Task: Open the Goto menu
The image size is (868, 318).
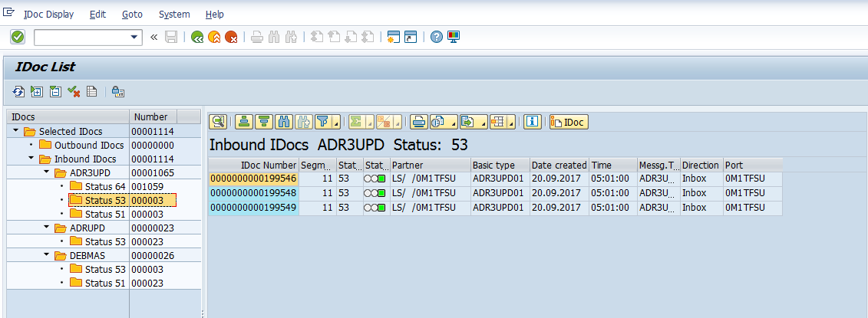Action: point(132,15)
